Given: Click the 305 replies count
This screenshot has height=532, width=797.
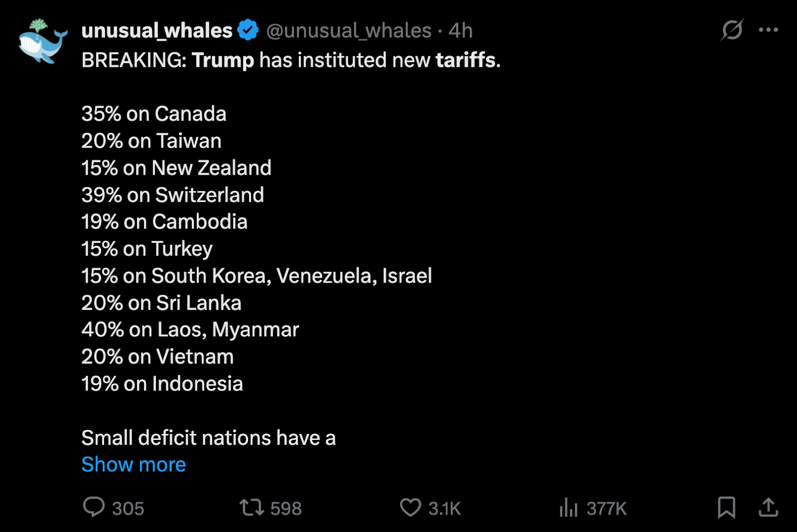Looking at the screenshot, I should [x=128, y=509].
